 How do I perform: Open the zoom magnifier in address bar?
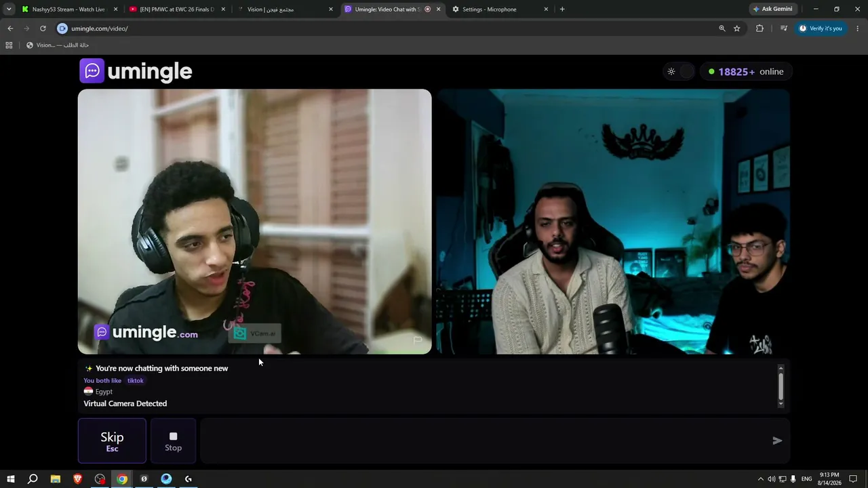722,28
